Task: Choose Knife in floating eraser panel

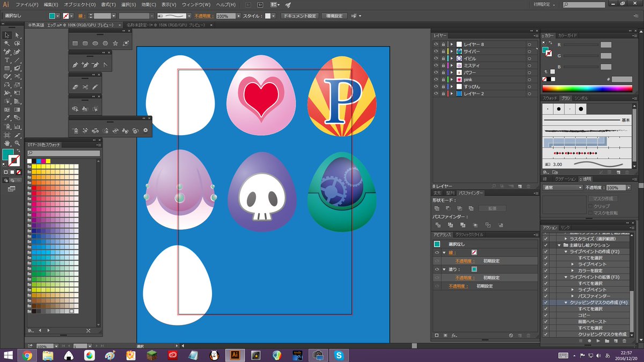Action: click(x=95, y=86)
